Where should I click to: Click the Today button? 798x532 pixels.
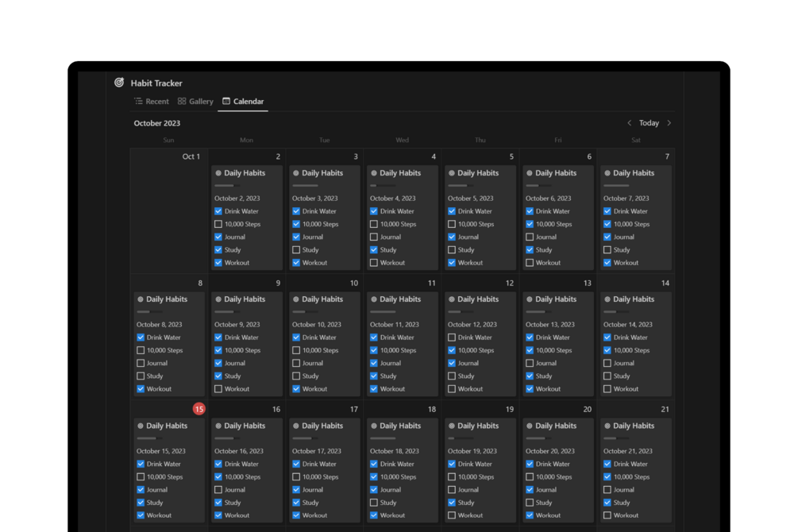click(x=649, y=123)
